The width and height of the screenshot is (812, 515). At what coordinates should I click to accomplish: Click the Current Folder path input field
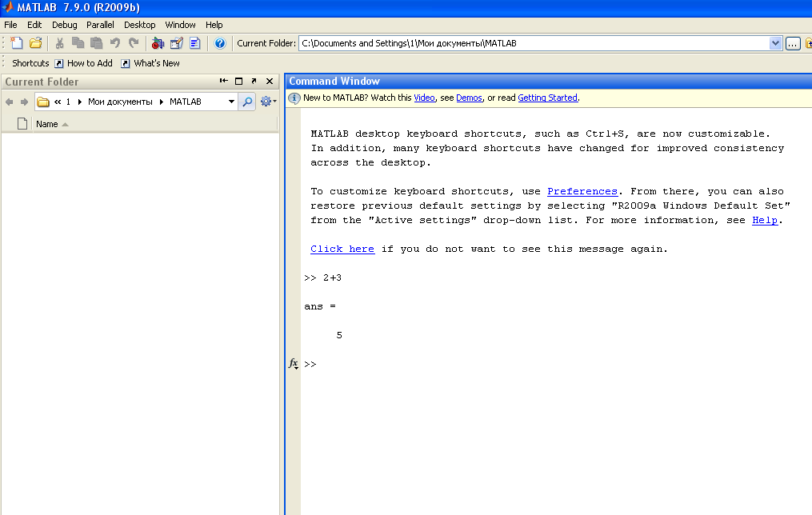click(534, 43)
